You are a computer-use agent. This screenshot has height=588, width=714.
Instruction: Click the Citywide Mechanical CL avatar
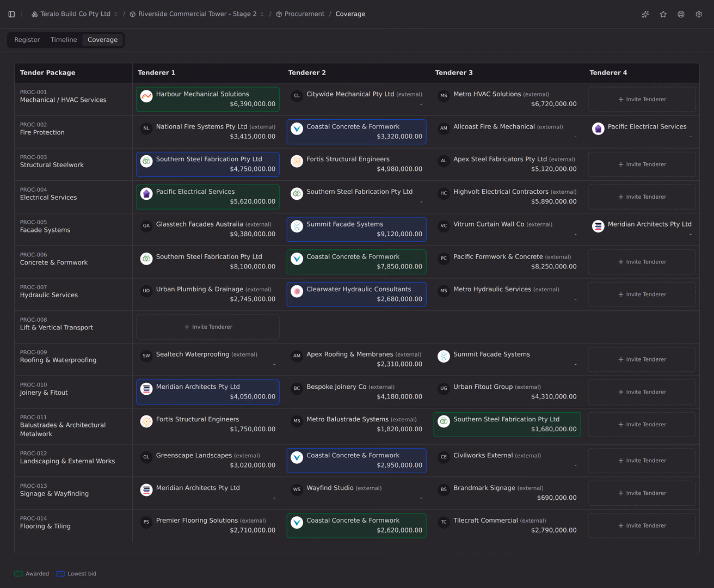[x=297, y=96]
